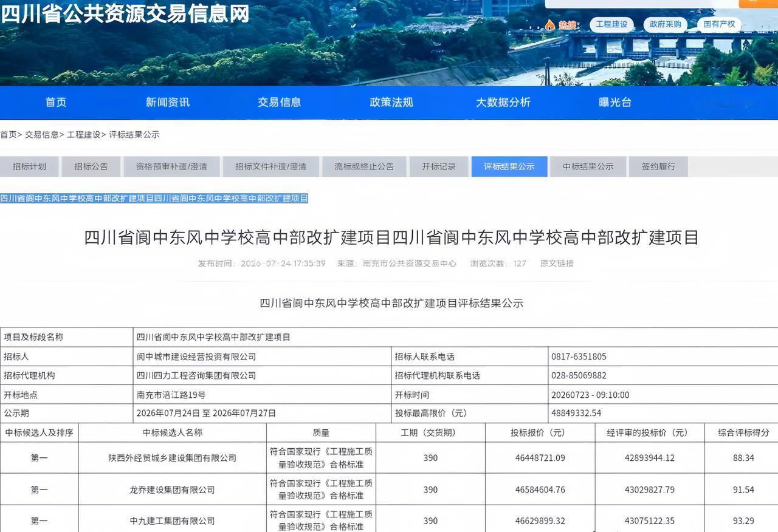Click 来源 南充市公共资源交易中心 text
Screen dimensions: 778x532
coord(397,264)
